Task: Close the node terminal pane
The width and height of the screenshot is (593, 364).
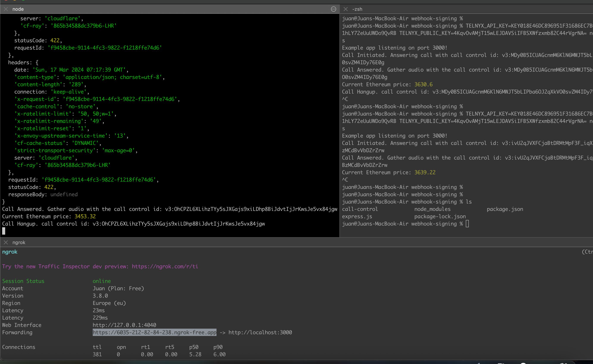Action: tap(6, 9)
